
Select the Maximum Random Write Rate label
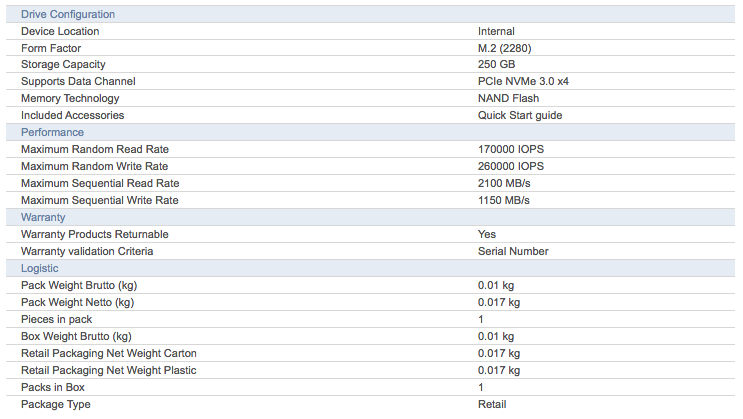[94, 166]
